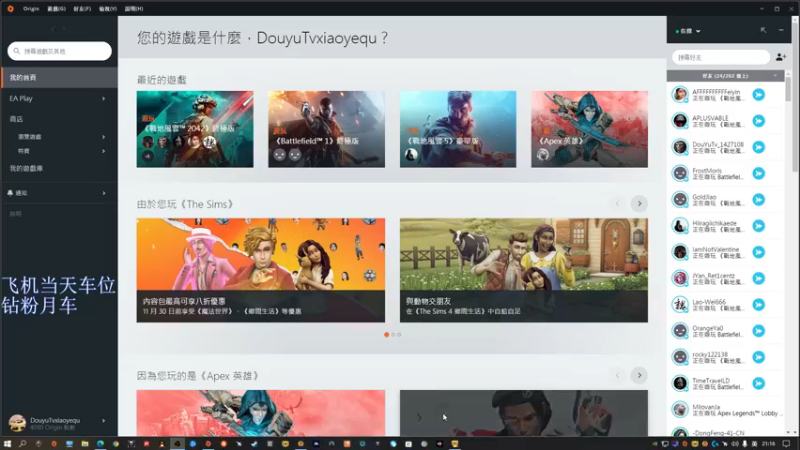
Task: Open 戰地風雲 5 豪華版 game tile
Action: [458, 129]
